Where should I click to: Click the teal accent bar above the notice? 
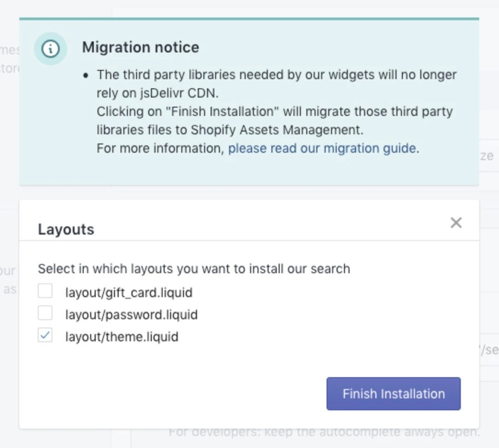249,19
